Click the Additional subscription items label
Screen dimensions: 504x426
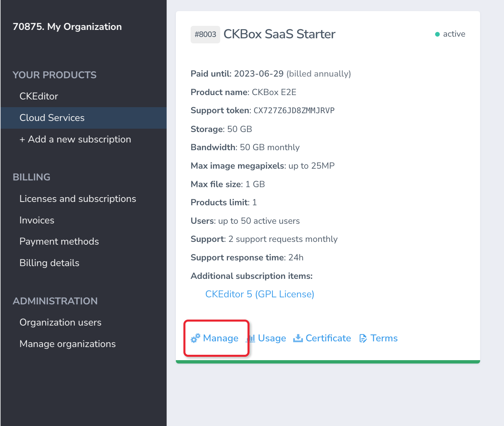tap(251, 276)
